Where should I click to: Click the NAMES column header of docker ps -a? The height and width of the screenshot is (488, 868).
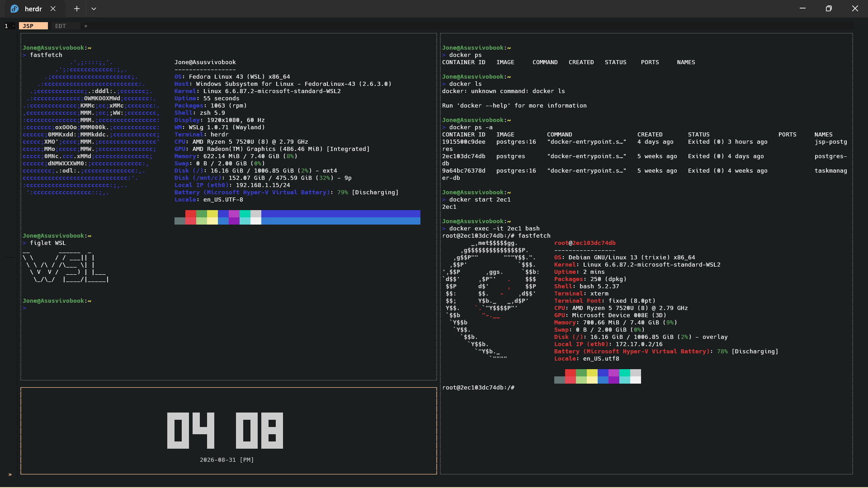click(824, 135)
